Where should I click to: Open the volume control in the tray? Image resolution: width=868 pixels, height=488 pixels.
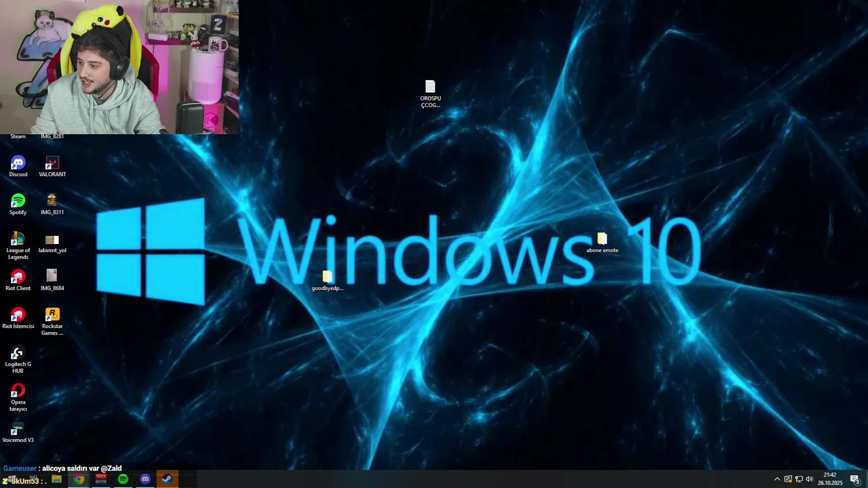[x=810, y=479]
